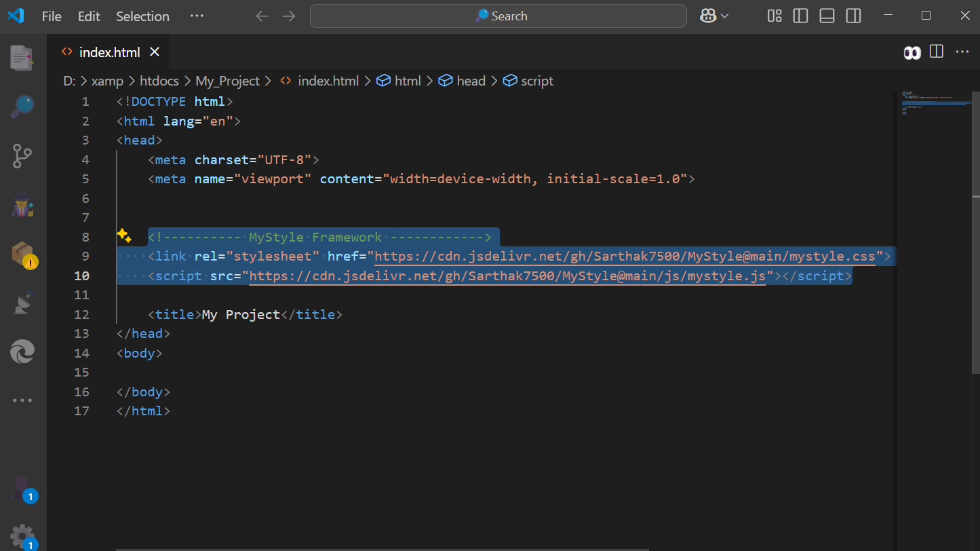This screenshot has height=551, width=980.
Task: Click the sparkle code action icon on line 8
Action: pos(123,236)
